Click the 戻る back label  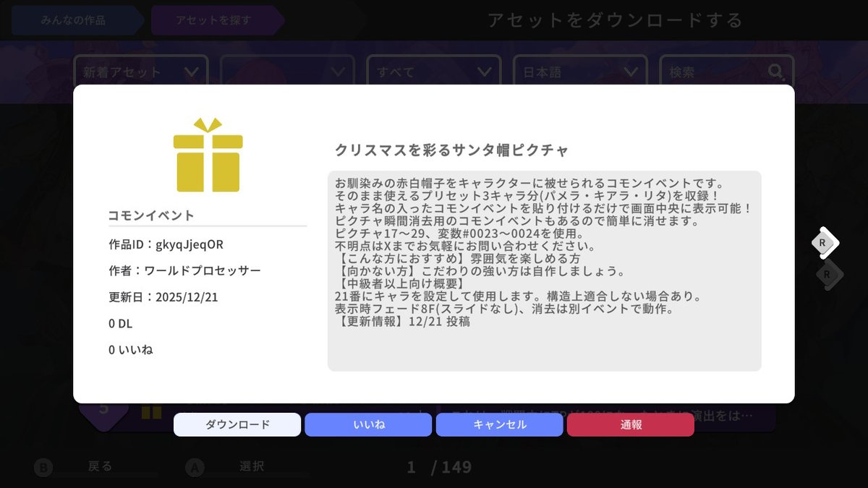point(100,466)
